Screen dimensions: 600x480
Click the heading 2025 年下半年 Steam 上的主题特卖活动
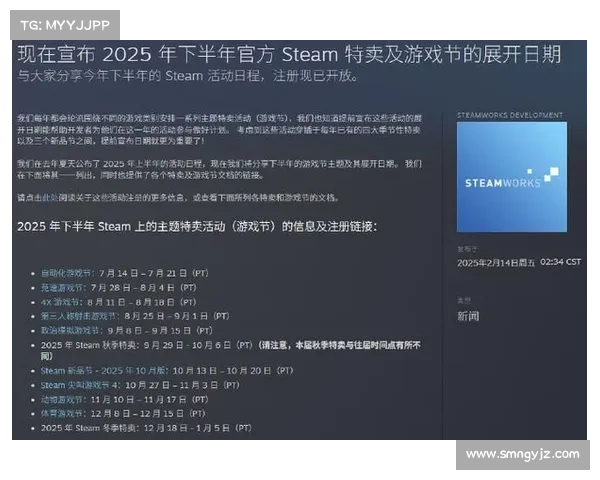pyautogui.click(x=197, y=227)
